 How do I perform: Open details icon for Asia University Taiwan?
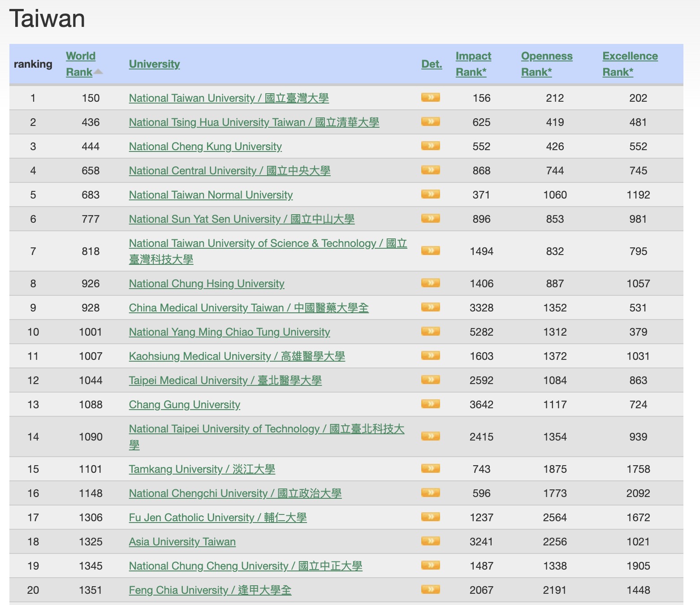(430, 541)
